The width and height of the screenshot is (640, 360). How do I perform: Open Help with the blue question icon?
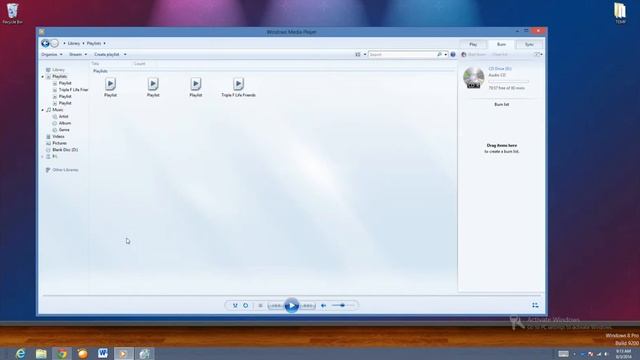point(453,54)
